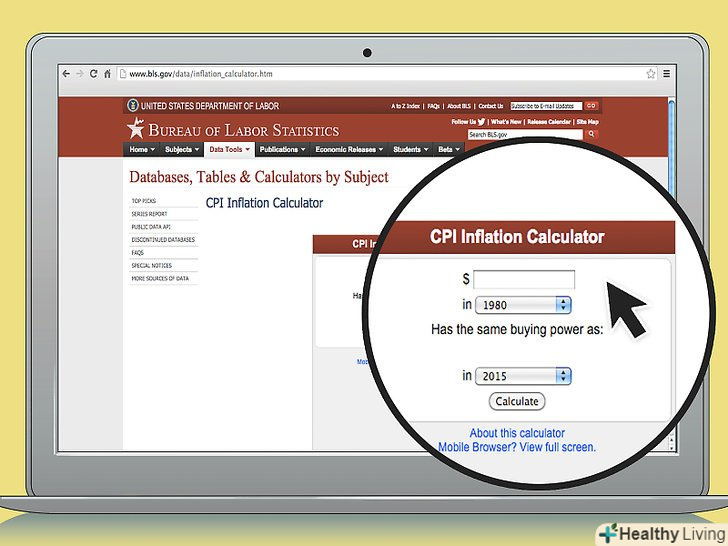Bookmark the page with the star icon
The width and height of the screenshot is (728, 546).
651,74
